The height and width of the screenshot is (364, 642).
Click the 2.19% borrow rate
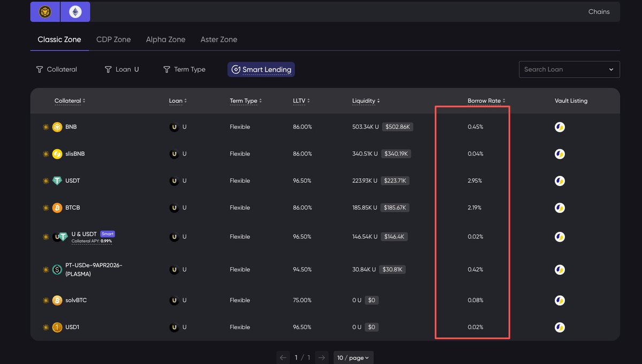[474, 207]
